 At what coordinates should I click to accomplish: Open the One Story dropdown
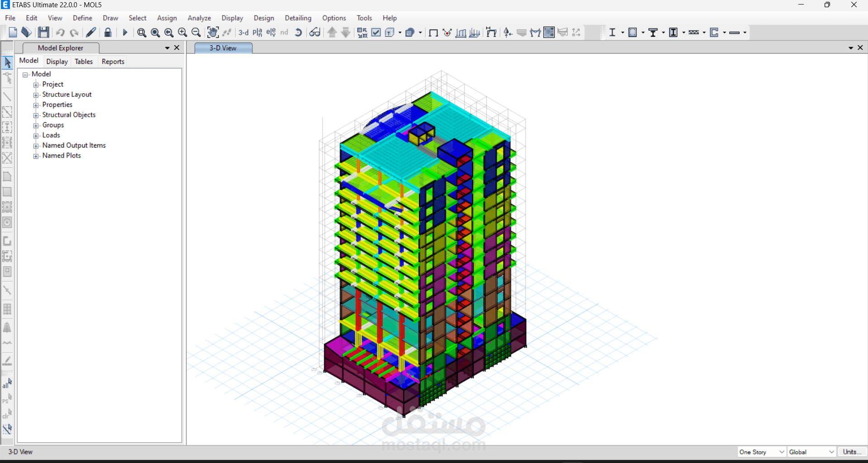[762, 452]
